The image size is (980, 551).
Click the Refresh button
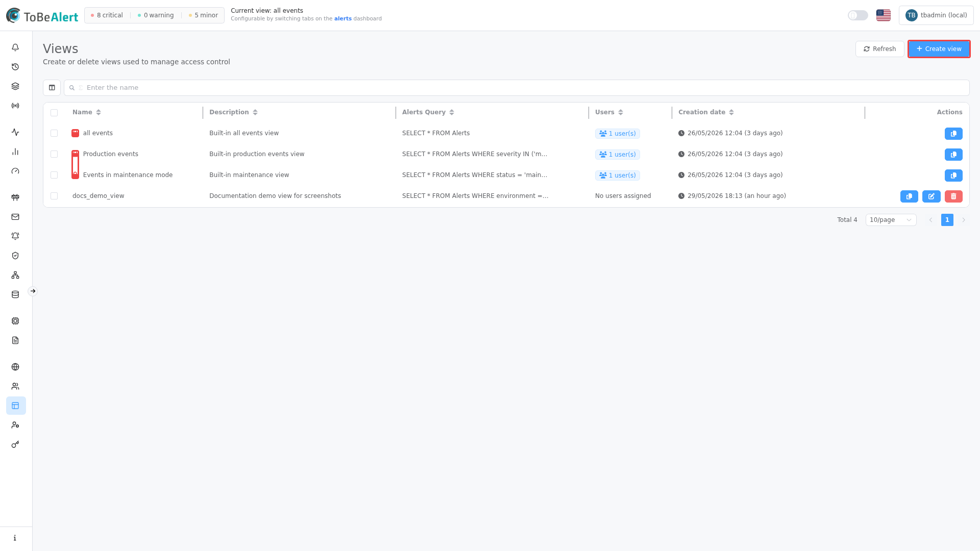pos(879,49)
